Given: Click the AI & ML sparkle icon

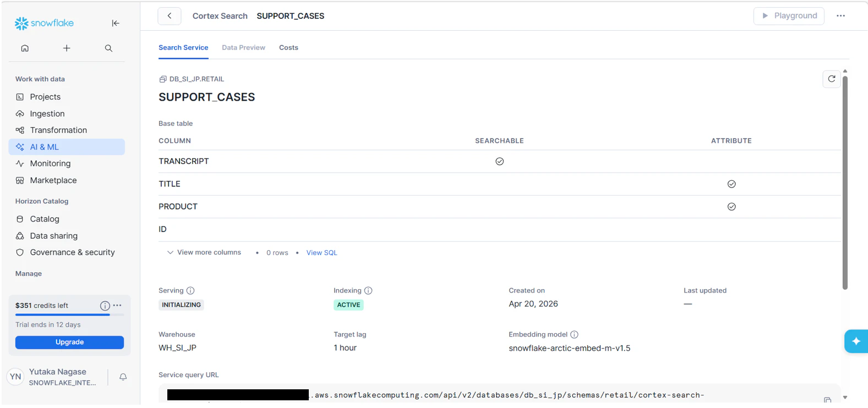Looking at the screenshot, I should point(20,147).
